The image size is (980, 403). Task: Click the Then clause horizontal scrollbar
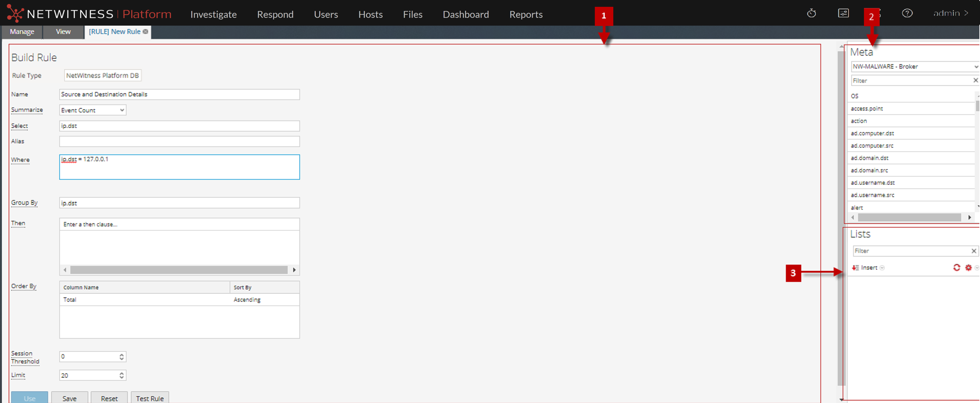tap(179, 270)
